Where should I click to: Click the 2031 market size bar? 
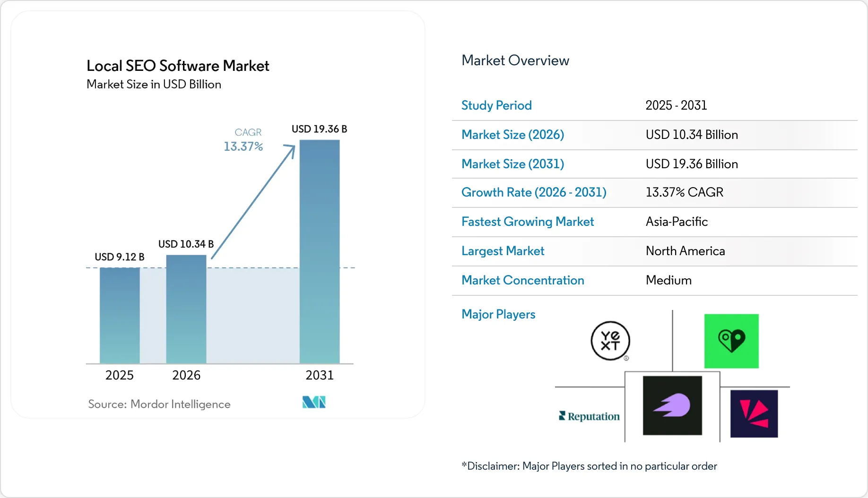pos(320,252)
